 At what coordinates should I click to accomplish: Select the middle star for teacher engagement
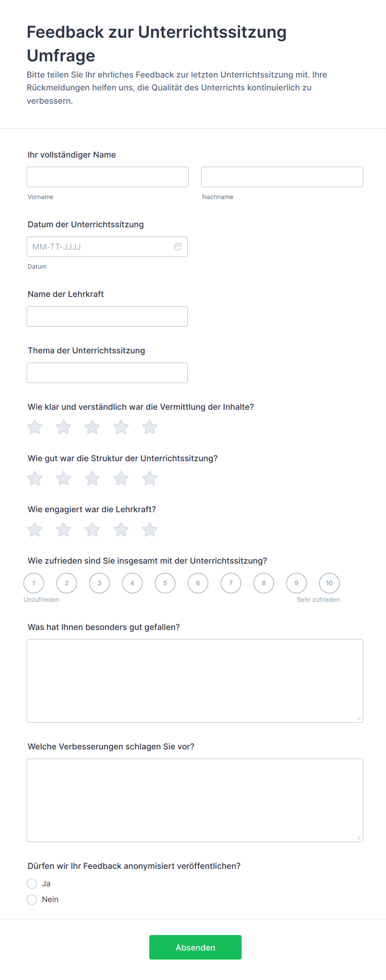(x=92, y=529)
